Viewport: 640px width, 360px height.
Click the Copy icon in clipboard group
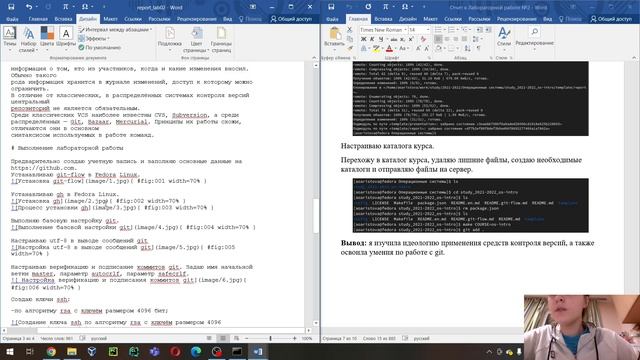point(350,39)
